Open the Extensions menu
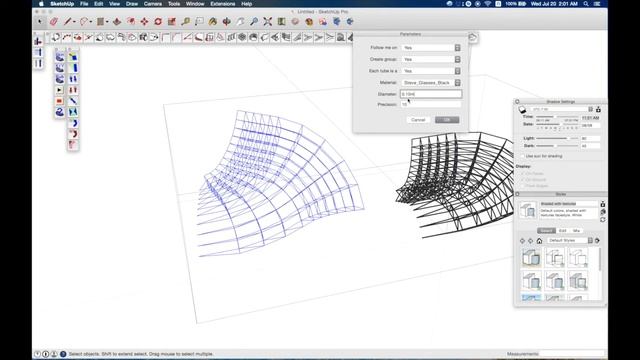 (x=222, y=4)
